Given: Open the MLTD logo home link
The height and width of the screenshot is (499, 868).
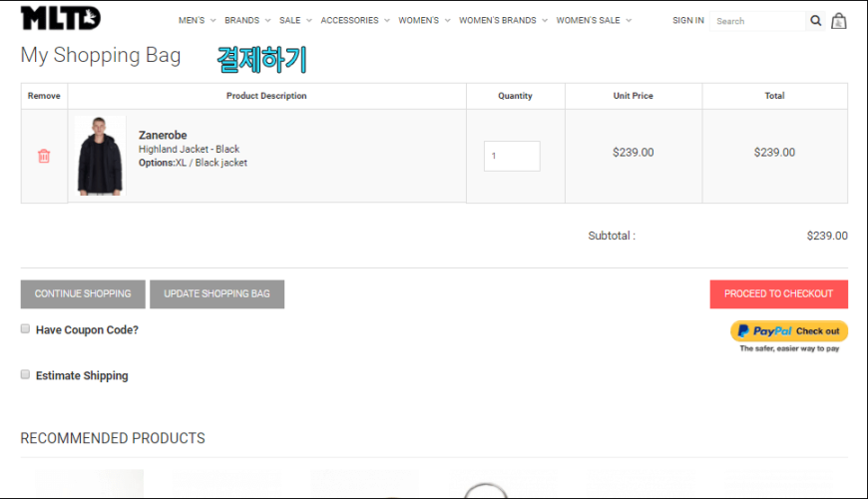Looking at the screenshot, I should 61,18.
